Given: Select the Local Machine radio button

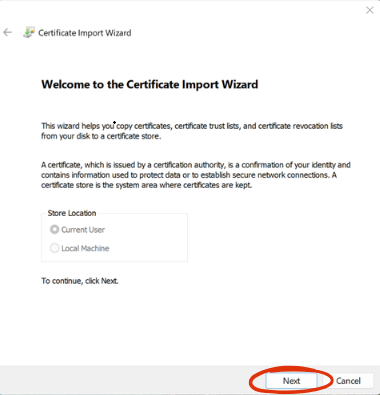Looking at the screenshot, I should [x=54, y=248].
